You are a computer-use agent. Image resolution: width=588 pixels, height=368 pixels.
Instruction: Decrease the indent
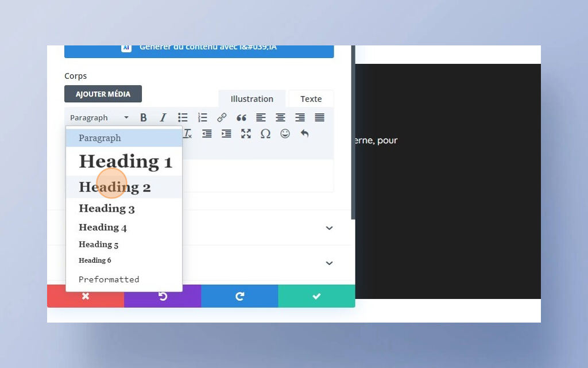[x=207, y=133]
